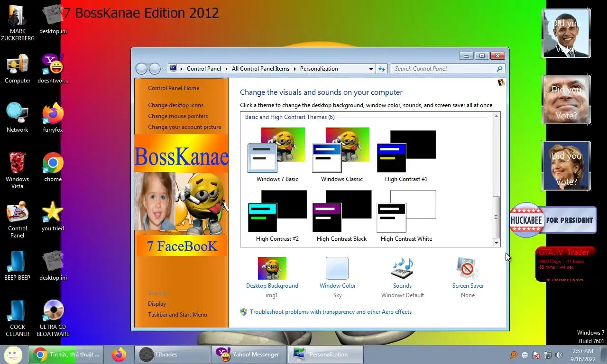Select the High Contrast #1 theme
This screenshot has height=364, width=607.
pyautogui.click(x=406, y=155)
